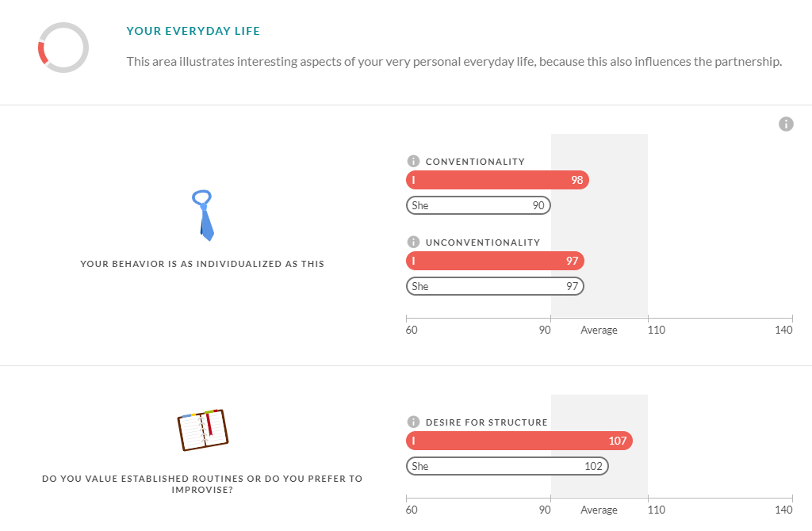
Task: Click the red Unconventionality bar showing 97
Action: pyautogui.click(x=495, y=261)
